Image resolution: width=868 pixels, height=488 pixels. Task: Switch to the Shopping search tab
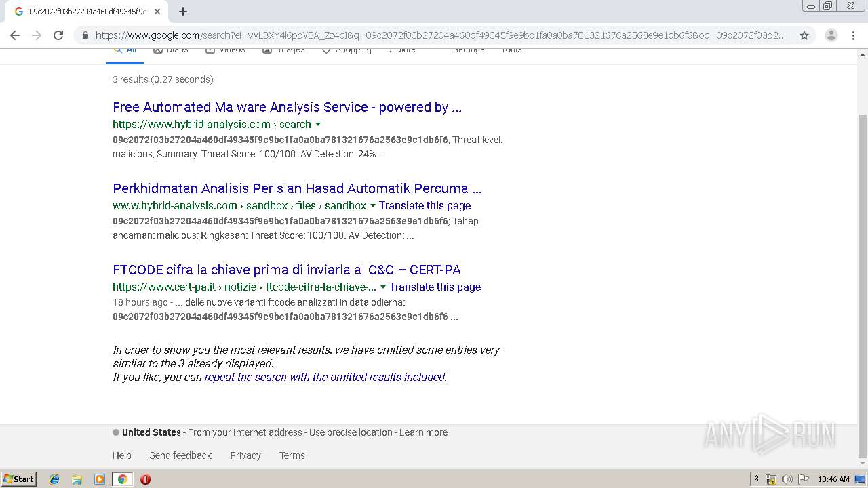tap(347, 50)
